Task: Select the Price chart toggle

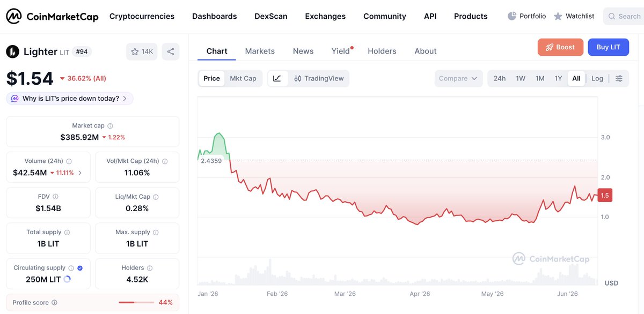Action: click(211, 78)
